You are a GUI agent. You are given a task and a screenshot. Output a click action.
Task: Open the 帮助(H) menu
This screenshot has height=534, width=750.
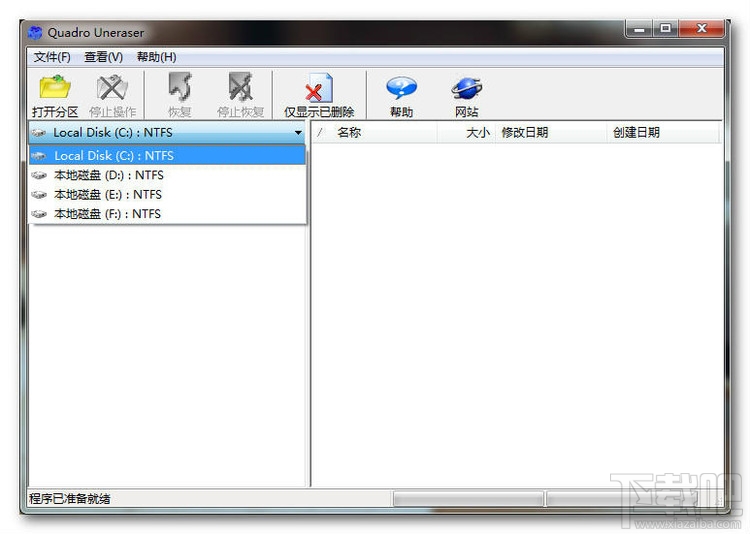tap(156, 57)
